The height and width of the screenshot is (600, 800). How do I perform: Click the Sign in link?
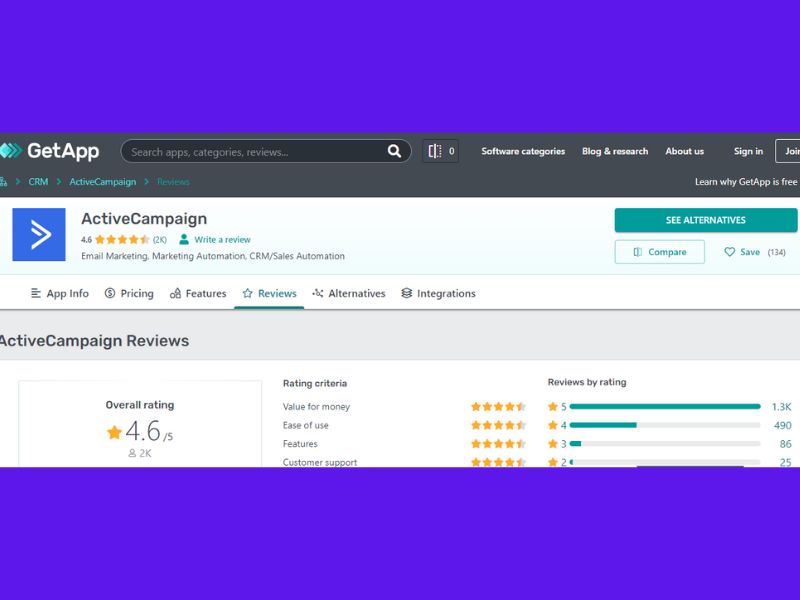pos(748,152)
